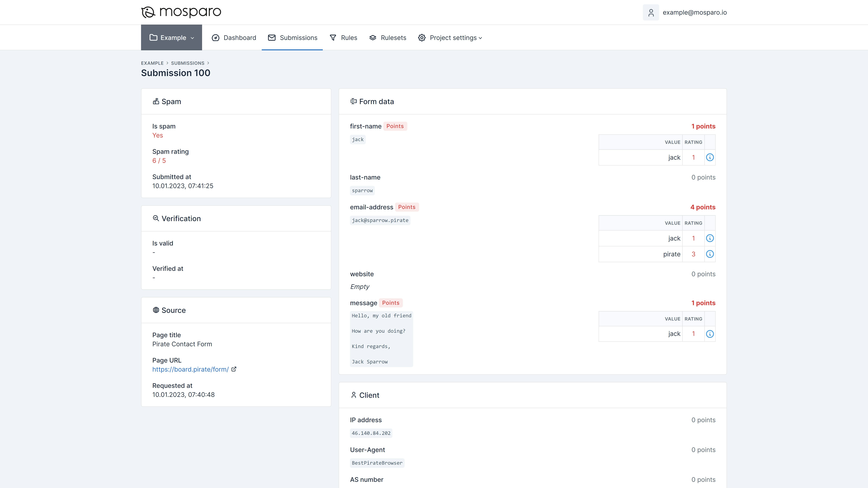The height and width of the screenshot is (488, 868).
Task: Click the Rules funnel icon
Action: click(x=333, y=38)
